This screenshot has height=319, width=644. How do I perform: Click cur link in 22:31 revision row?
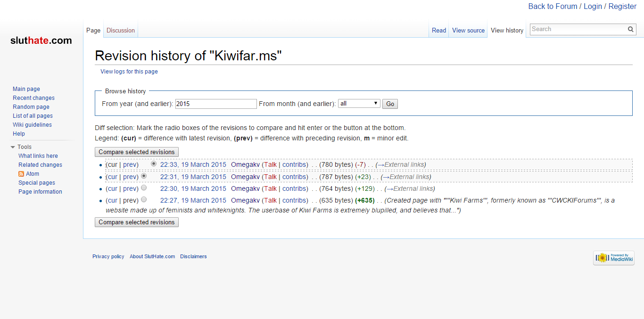point(112,177)
